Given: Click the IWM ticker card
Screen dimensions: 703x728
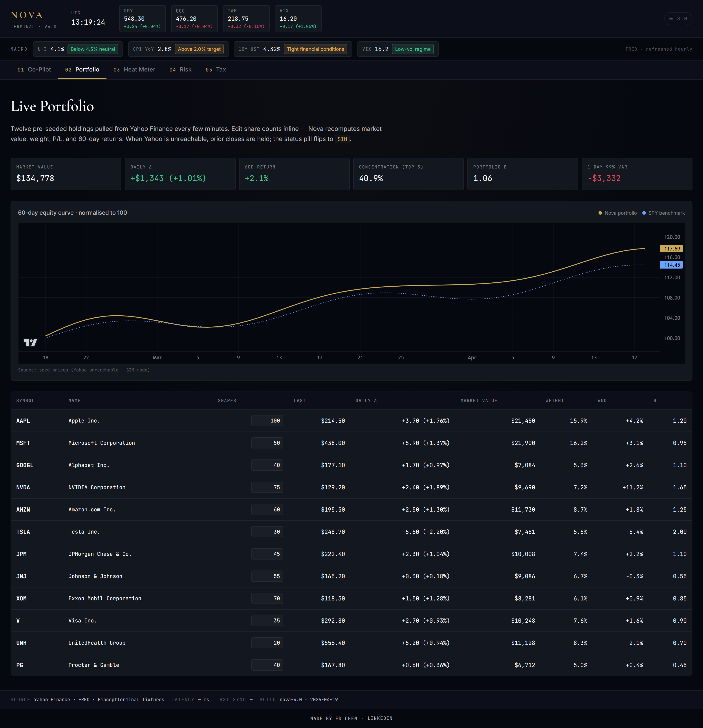Looking at the screenshot, I should [246, 18].
